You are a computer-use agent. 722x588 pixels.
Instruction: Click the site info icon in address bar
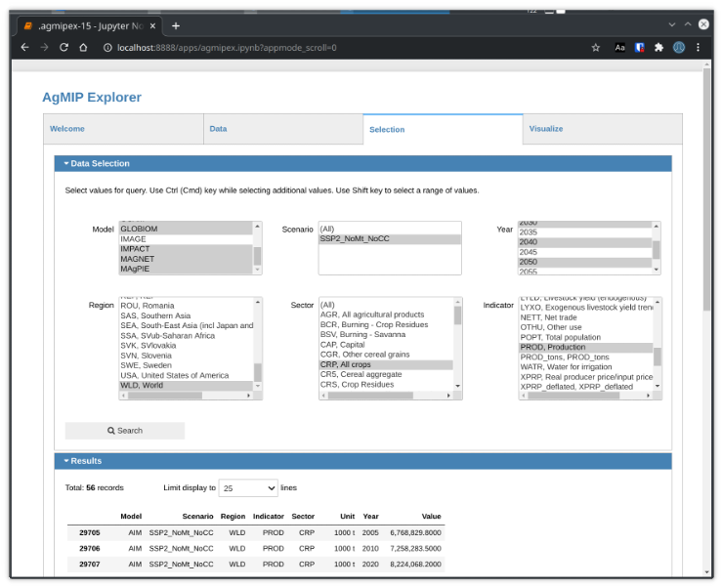(x=107, y=48)
